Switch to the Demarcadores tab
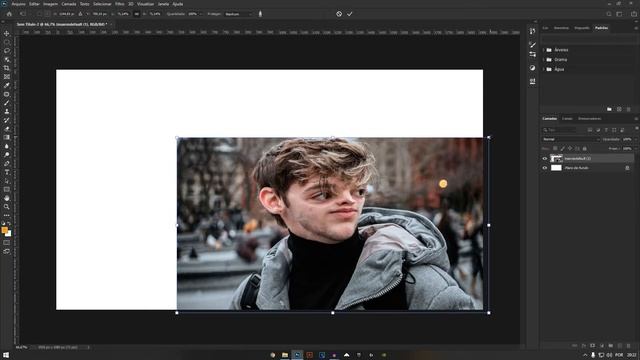The image size is (640, 360). coord(589,119)
